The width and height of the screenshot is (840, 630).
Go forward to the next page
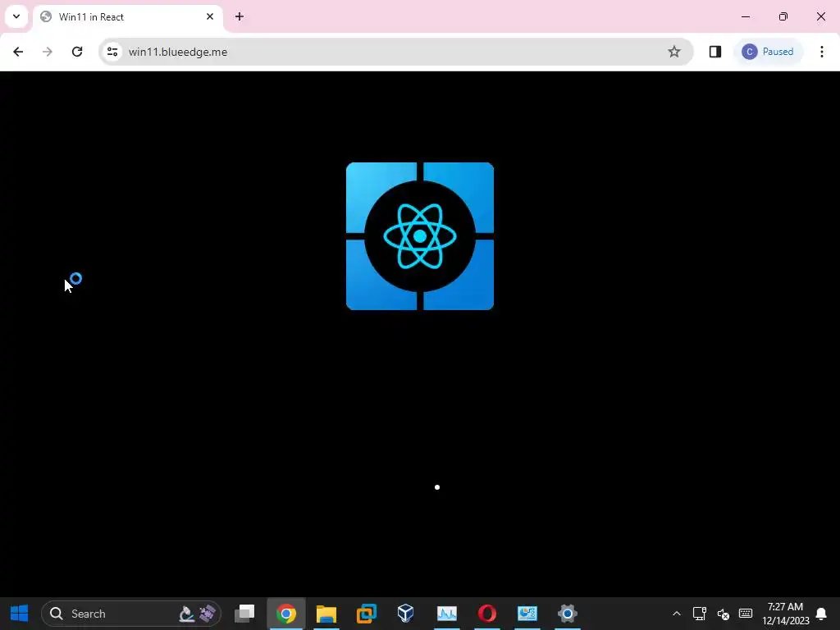point(47,52)
